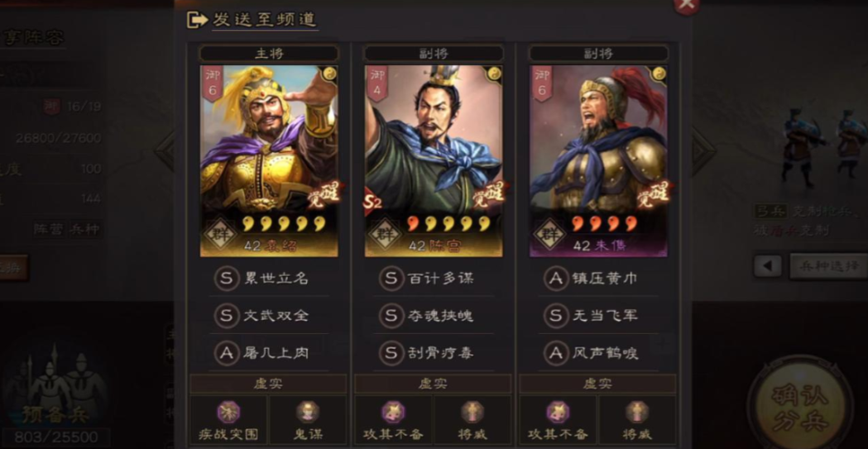Click the 发送至频道 link
This screenshot has height=449, width=868.
(x=265, y=20)
